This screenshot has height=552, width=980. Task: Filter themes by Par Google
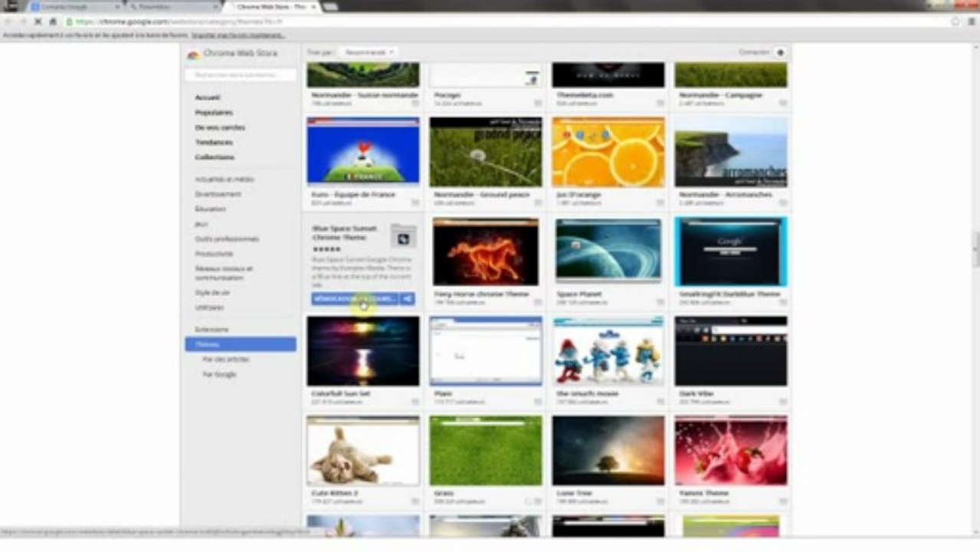(x=219, y=374)
